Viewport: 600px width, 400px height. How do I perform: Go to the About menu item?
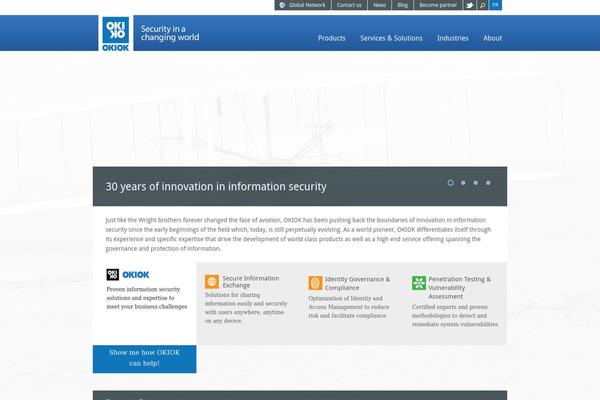coord(492,38)
